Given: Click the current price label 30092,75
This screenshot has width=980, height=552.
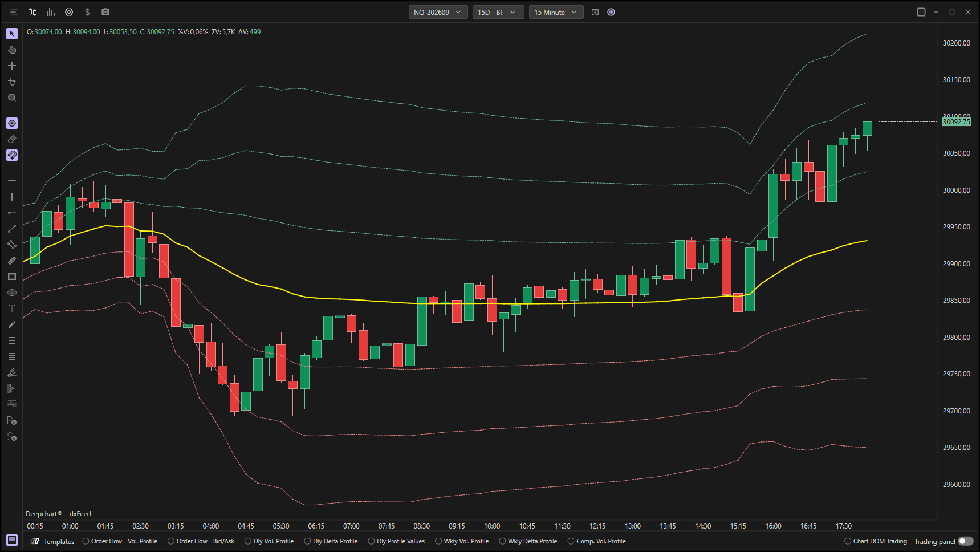Looking at the screenshot, I should point(956,121).
